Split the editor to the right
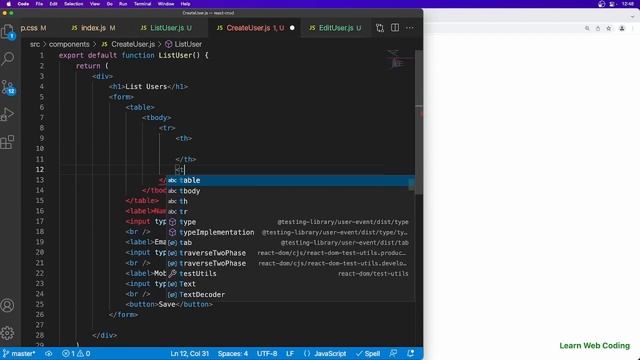The width and height of the screenshot is (640, 360). [x=395, y=28]
